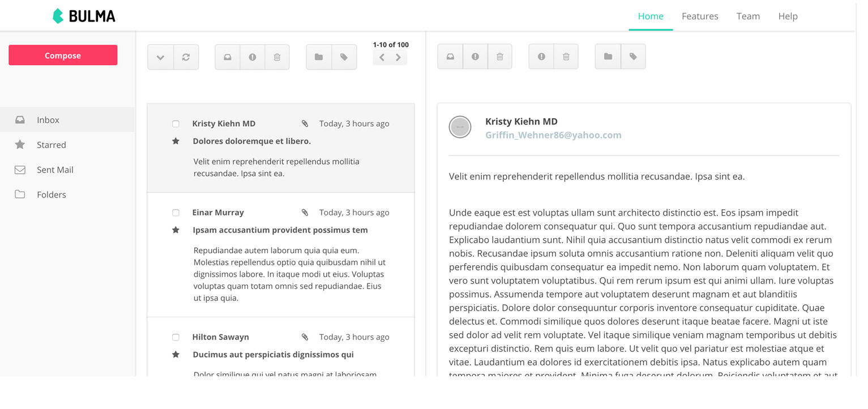The height and width of the screenshot is (409, 868).
Task: Click the "1-10 of 100" pagination text
Action: tap(391, 45)
